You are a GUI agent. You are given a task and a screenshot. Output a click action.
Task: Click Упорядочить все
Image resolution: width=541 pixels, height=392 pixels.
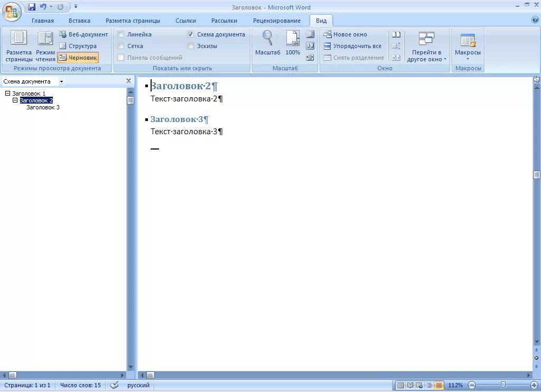click(352, 46)
